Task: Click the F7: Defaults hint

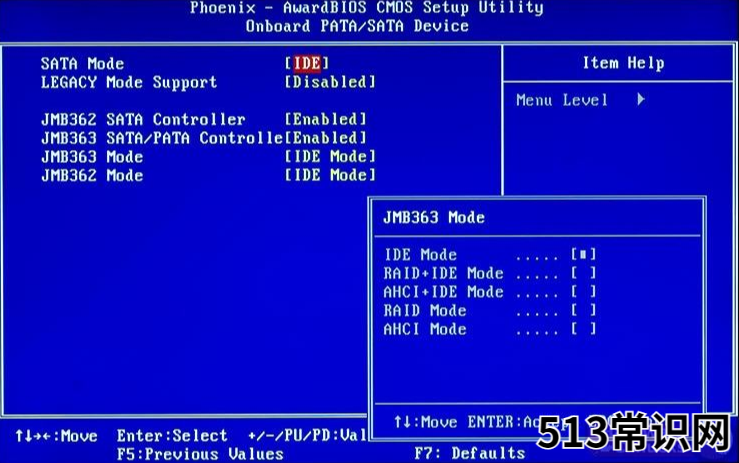Action: click(x=470, y=454)
